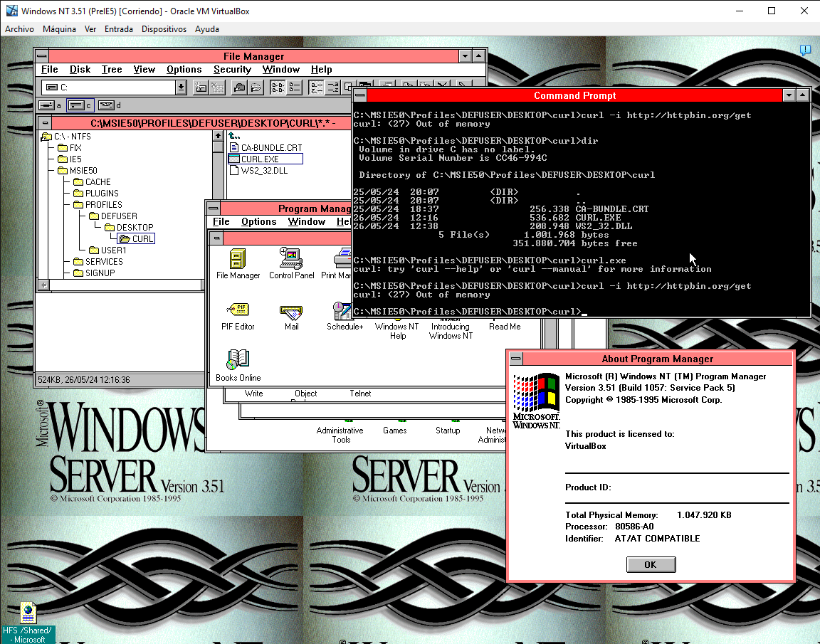The height and width of the screenshot is (644, 820).
Task: Select the PLUGINS folder in directory tree
Action: point(102,193)
